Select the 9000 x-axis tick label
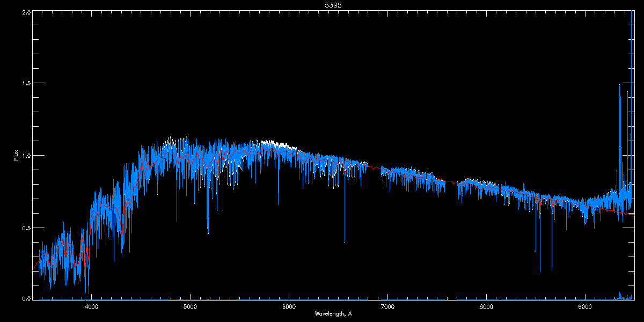 coord(585,306)
